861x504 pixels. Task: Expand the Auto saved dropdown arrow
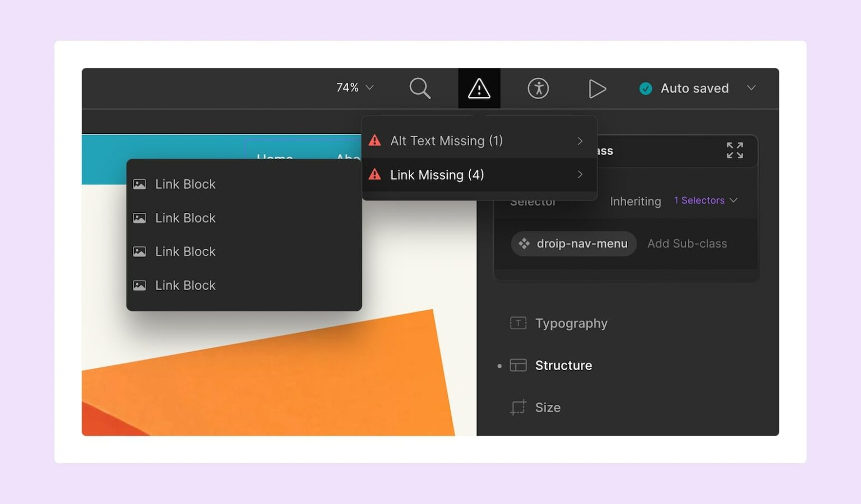coord(752,88)
